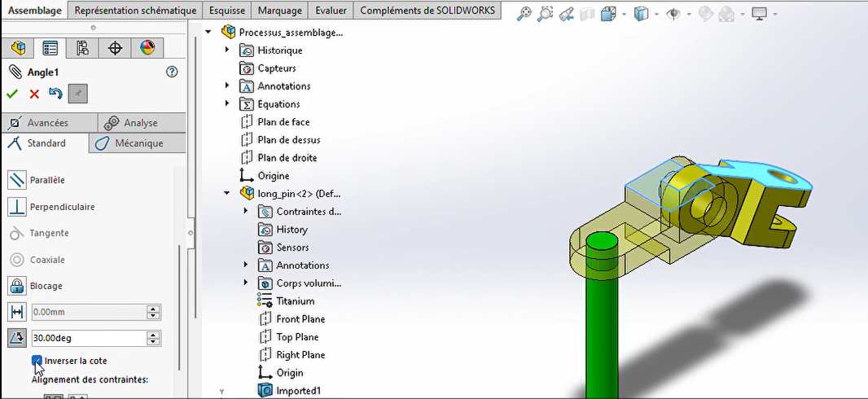Image resolution: width=868 pixels, height=399 pixels.
Task: Collapse the Processus_assemblage root node
Action: click(x=208, y=32)
